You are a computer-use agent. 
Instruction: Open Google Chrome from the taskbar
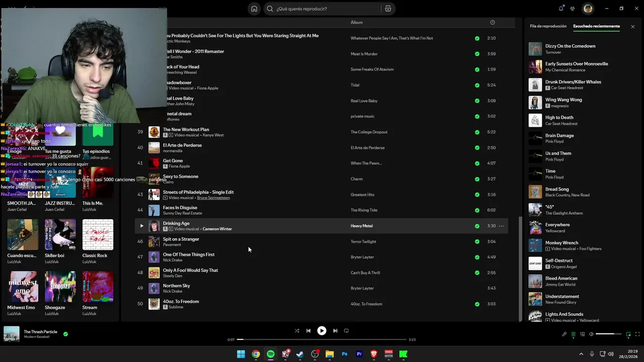tap(256, 354)
